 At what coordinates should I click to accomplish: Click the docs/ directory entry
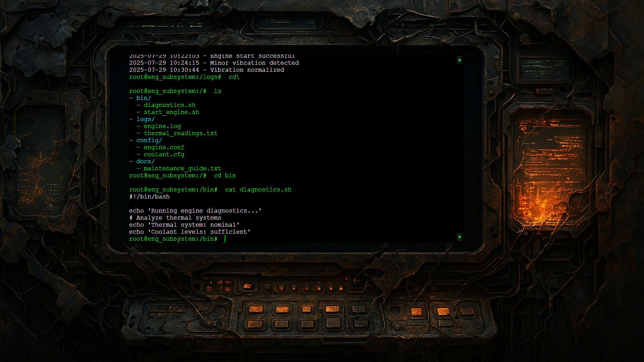tap(145, 162)
